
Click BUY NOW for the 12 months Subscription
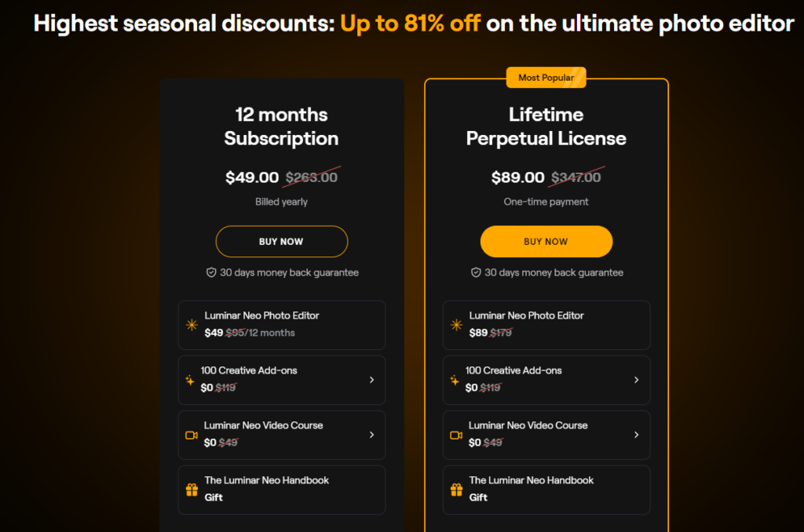tap(281, 242)
